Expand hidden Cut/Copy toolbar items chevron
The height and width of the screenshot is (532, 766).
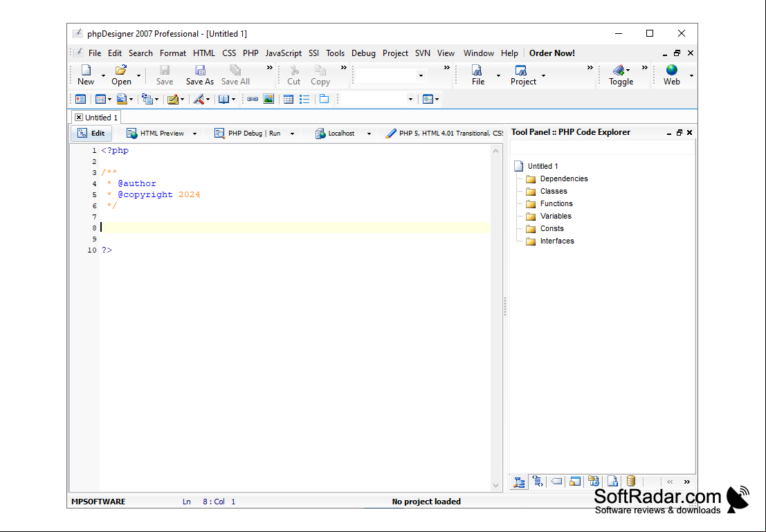pos(344,68)
